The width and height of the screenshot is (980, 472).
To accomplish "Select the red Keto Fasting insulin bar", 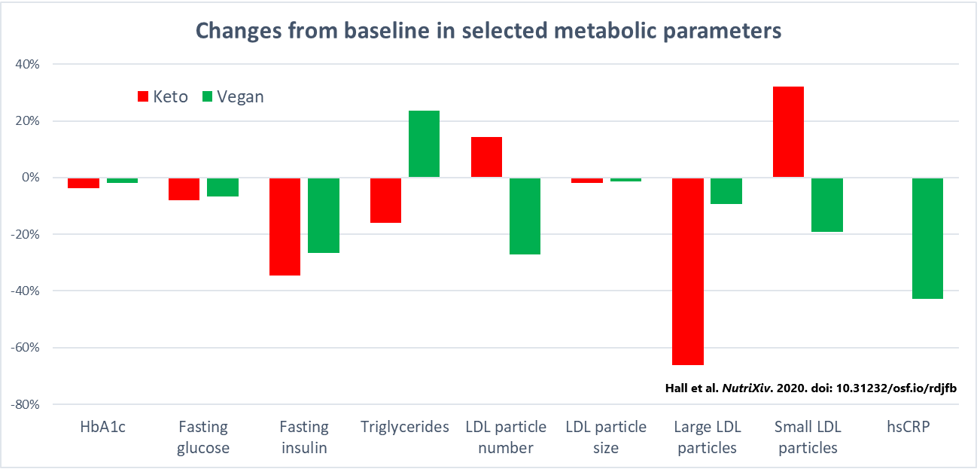I will 285,227.
